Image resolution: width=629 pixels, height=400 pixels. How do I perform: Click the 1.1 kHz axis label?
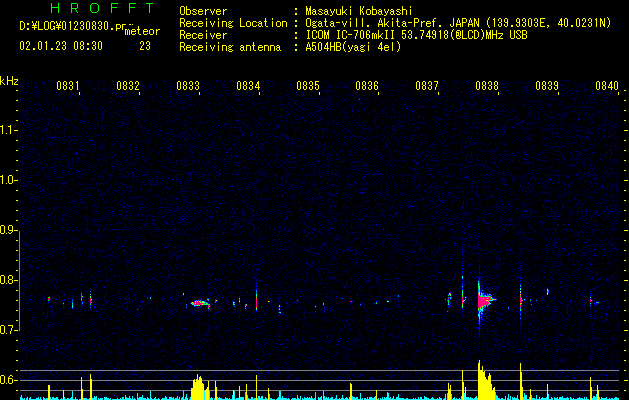click(x=7, y=130)
